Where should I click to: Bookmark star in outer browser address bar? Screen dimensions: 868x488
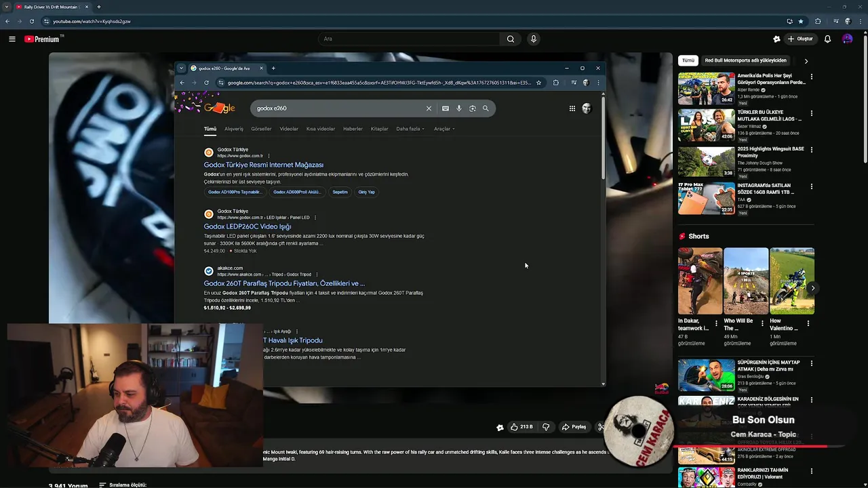[800, 21]
